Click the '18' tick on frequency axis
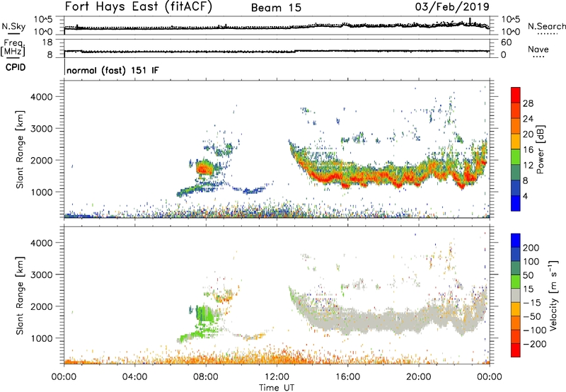 pos(47,42)
